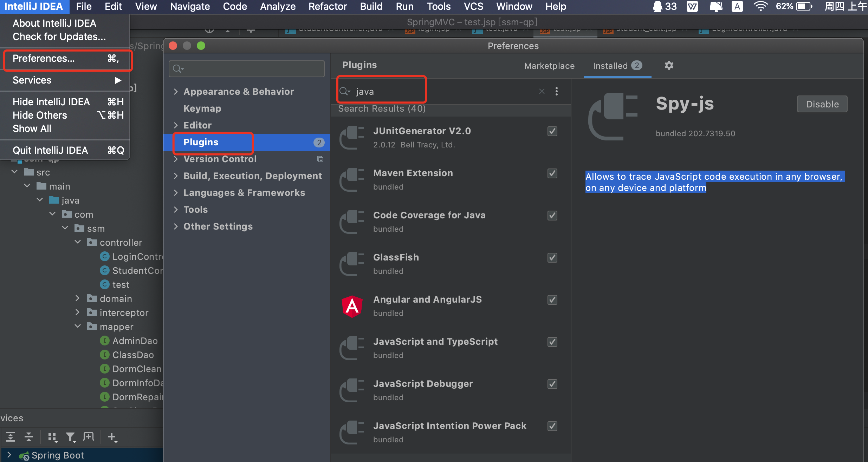
Task: Select Hide Others menu entry
Action: click(x=65, y=115)
